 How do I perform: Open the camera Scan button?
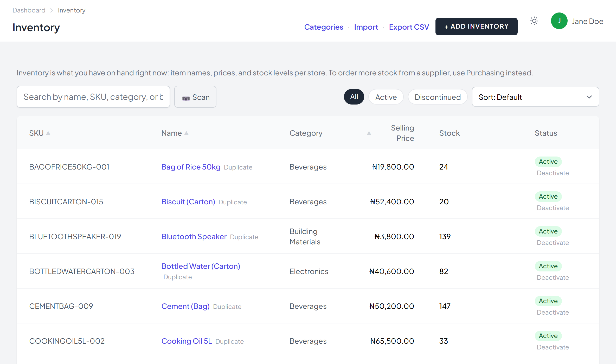(x=195, y=97)
